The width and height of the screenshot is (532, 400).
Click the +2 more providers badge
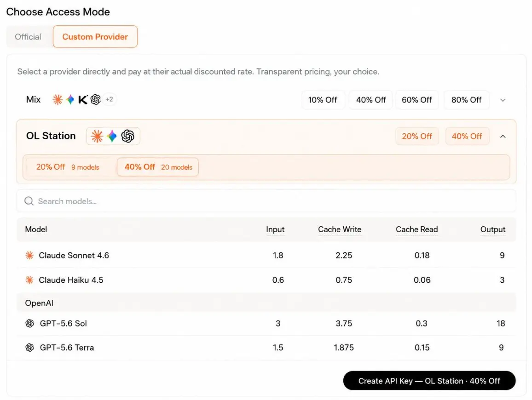pos(109,99)
